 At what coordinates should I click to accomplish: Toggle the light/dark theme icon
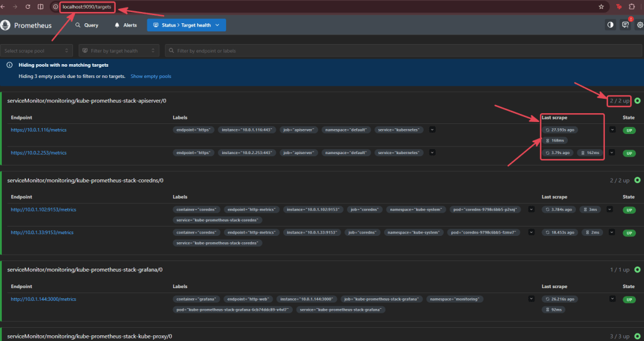tap(611, 25)
